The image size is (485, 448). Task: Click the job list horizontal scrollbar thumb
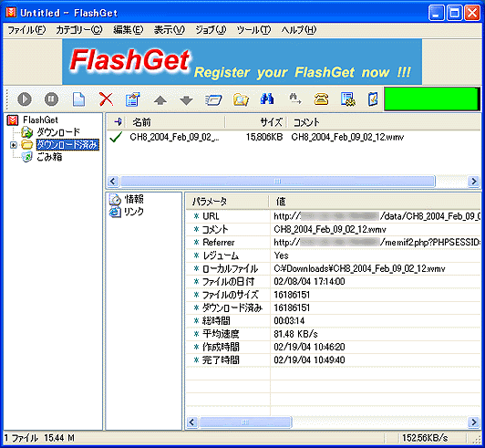278,182
